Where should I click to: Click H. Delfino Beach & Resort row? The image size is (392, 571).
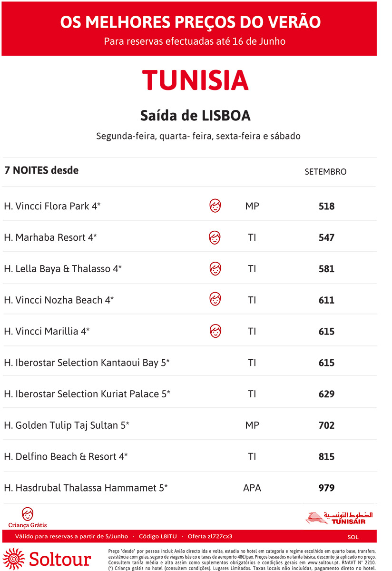point(189,457)
